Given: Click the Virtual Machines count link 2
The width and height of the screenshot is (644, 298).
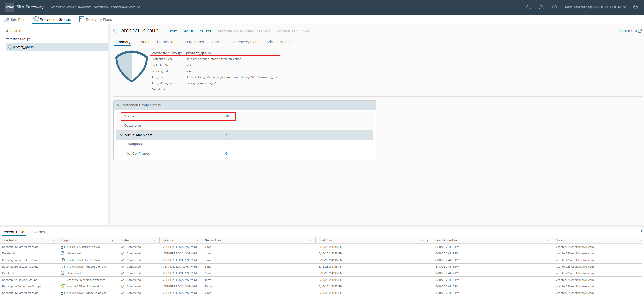Looking at the screenshot, I should (x=226, y=135).
